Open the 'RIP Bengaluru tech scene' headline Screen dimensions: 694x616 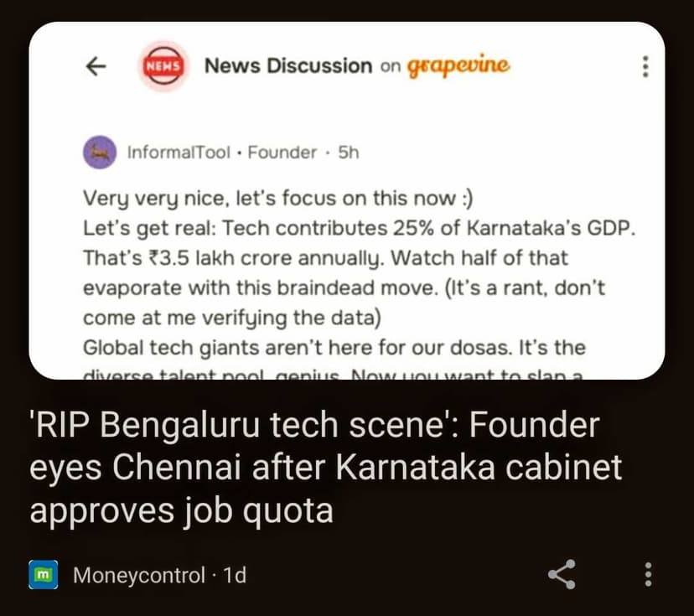click(326, 468)
